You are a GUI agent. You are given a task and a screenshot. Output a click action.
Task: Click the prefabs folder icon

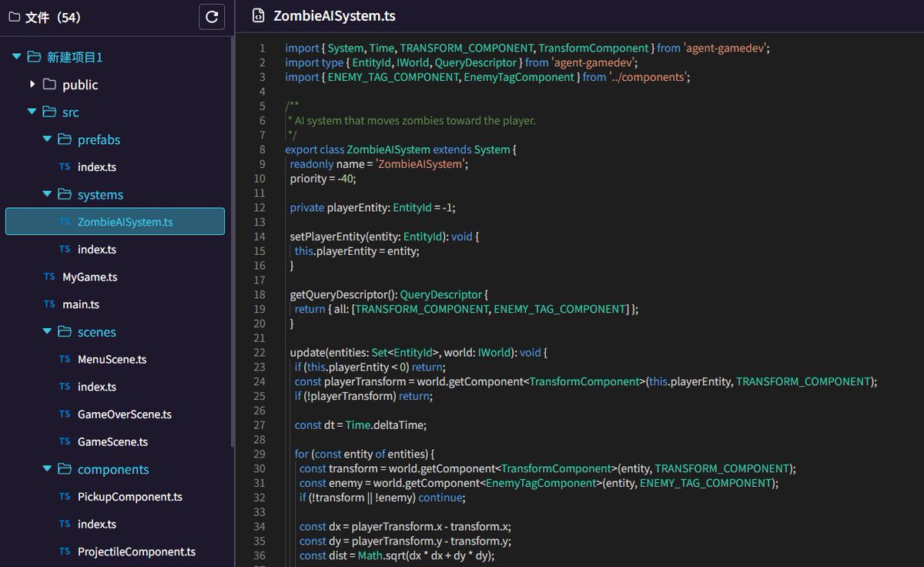pos(65,139)
